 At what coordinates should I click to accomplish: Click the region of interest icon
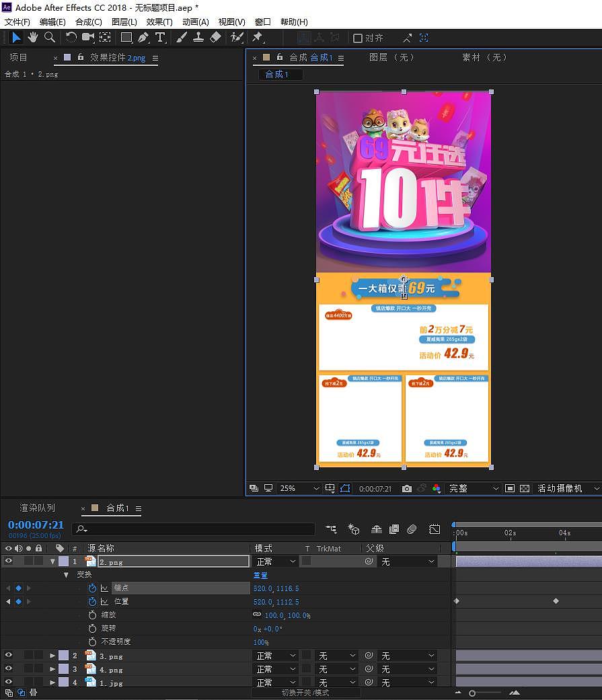pos(510,488)
